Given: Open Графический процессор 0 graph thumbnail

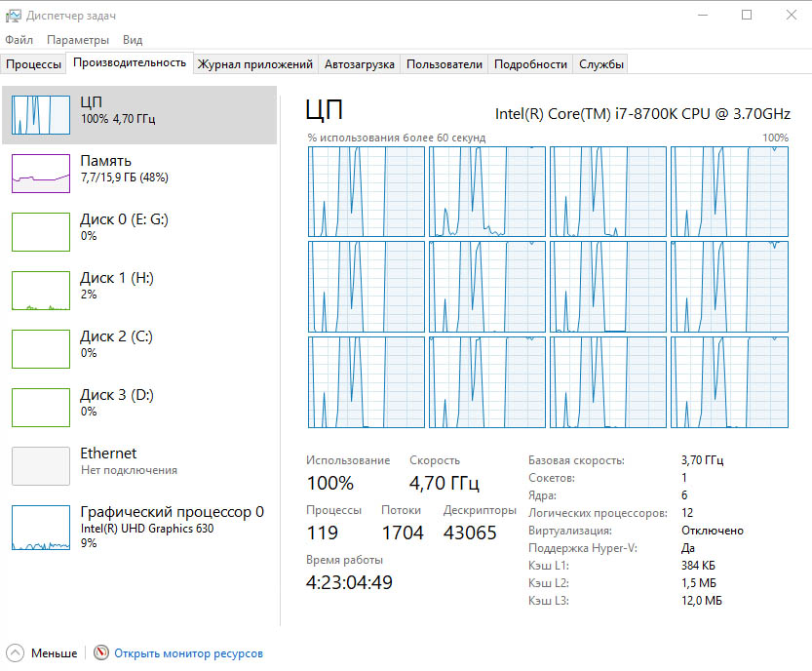Looking at the screenshot, I should pos(40,528).
